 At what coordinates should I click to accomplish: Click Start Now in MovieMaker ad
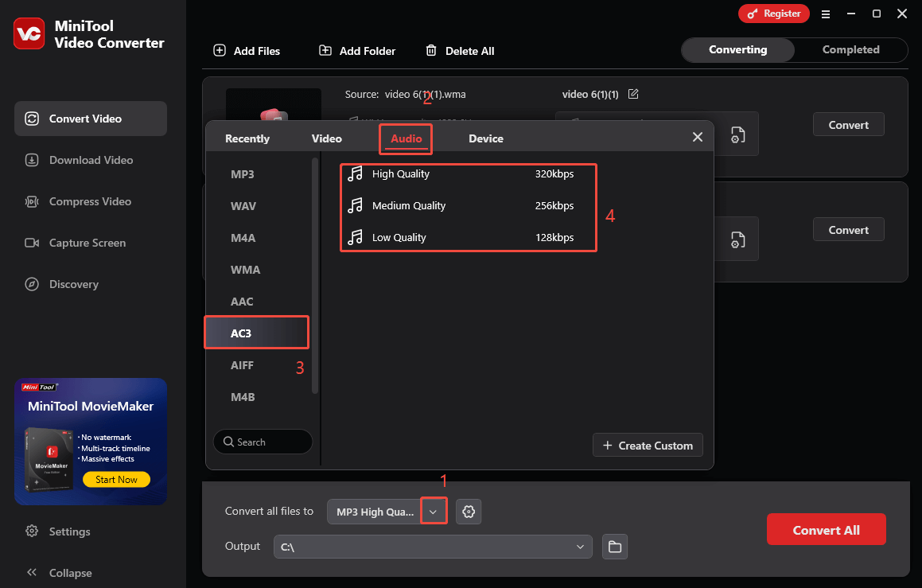[x=116, y=479]
